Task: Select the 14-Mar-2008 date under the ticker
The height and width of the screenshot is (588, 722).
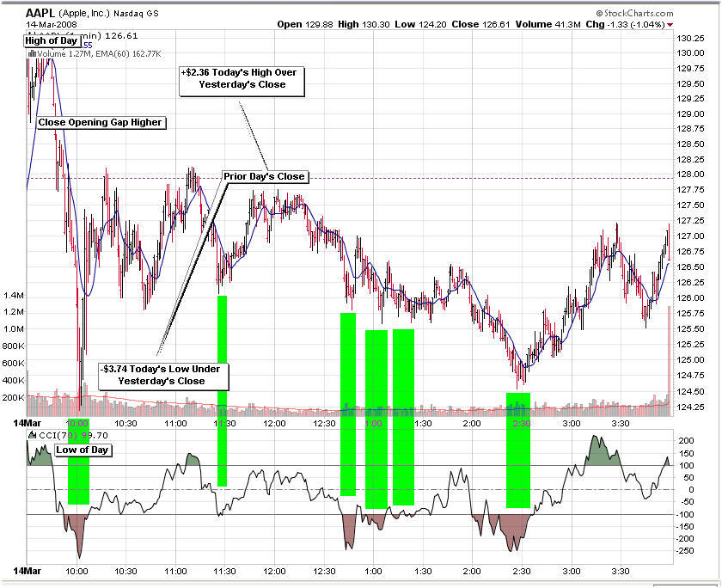Action: click(52, 24)
